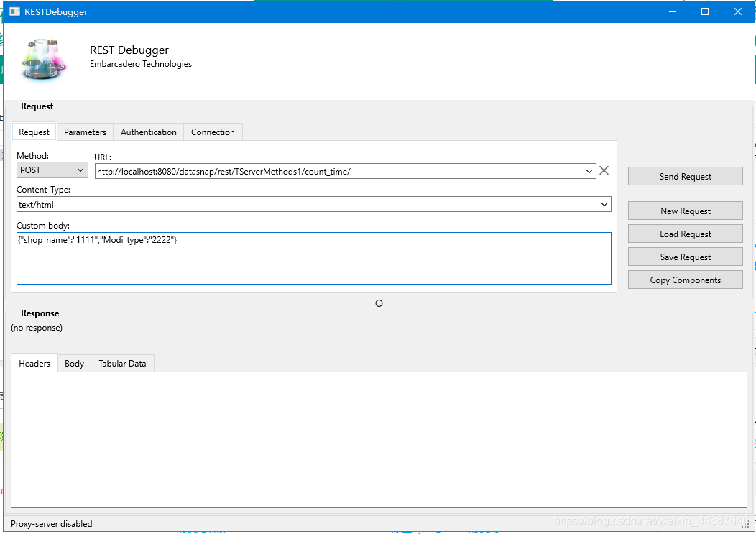Switch to the response Body tab

[x=74, y=363]
